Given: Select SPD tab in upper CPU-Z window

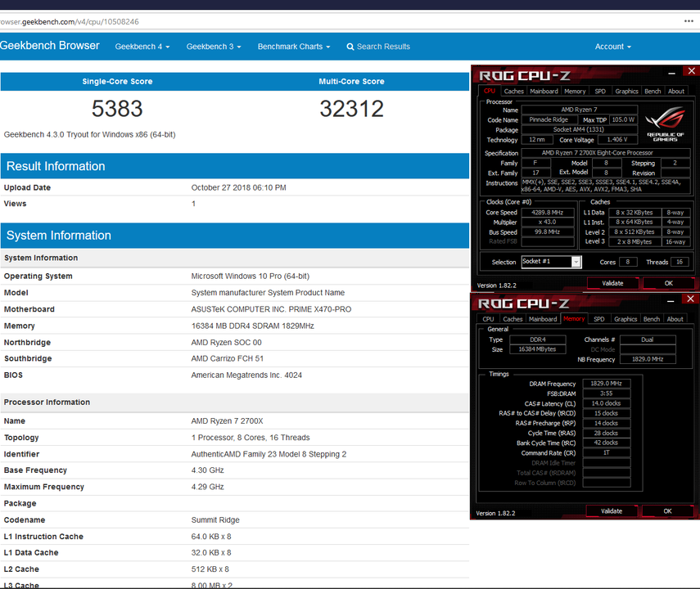Looking at the screenshot, I should 600,91.
